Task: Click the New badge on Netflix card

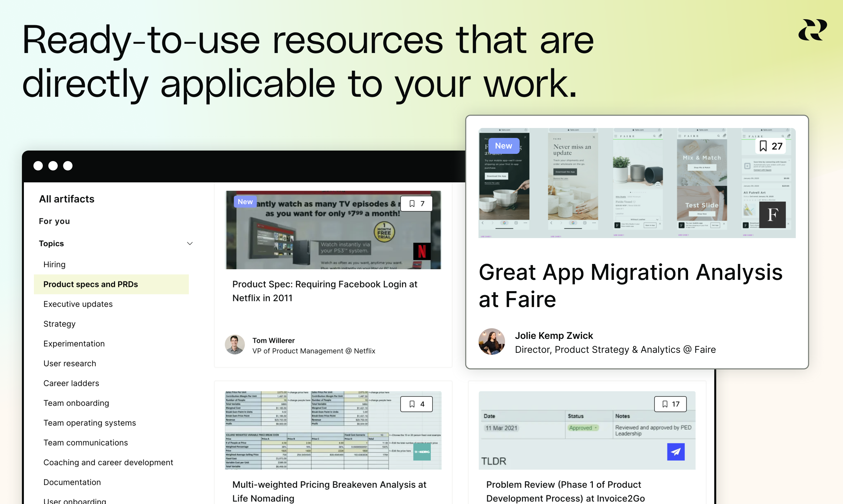Action: click(x=245, y=202)
